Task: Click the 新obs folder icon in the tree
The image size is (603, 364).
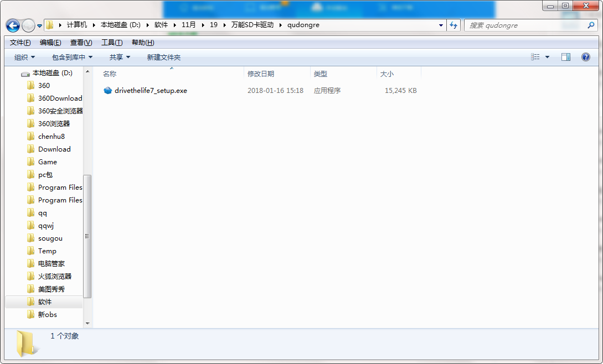Action: (x=31, y=314)
